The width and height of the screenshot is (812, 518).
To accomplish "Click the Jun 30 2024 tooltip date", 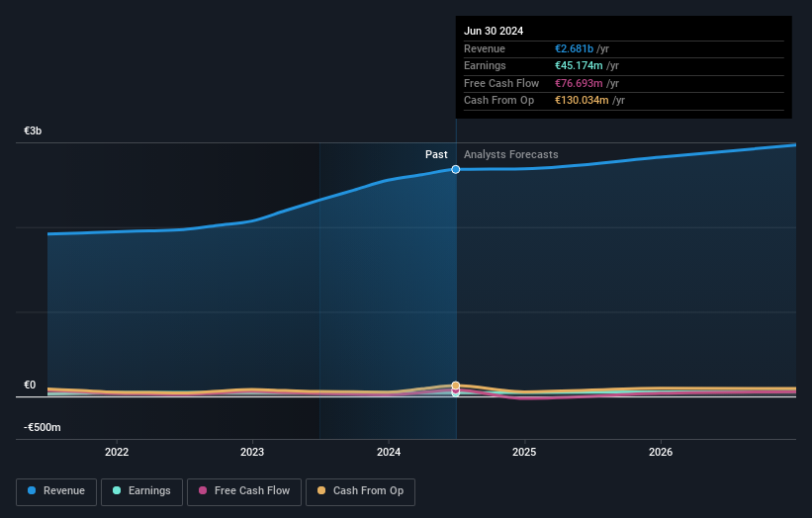I will coord(494,31).
